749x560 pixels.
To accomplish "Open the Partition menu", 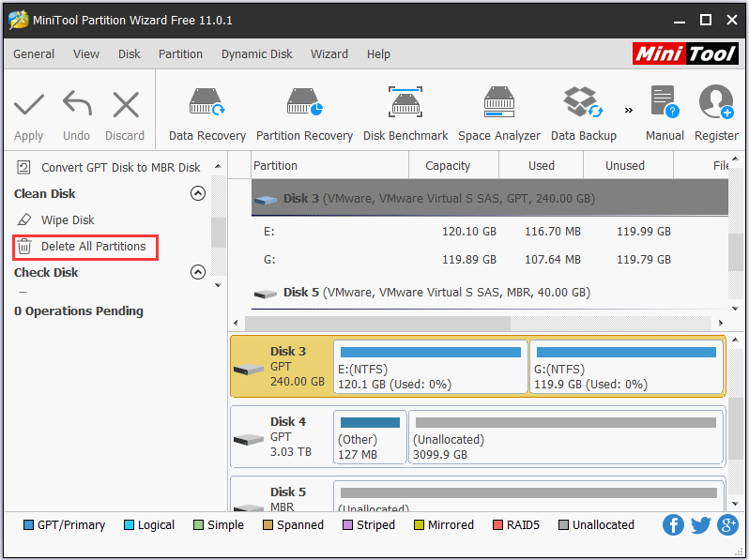I will point(180,54).
